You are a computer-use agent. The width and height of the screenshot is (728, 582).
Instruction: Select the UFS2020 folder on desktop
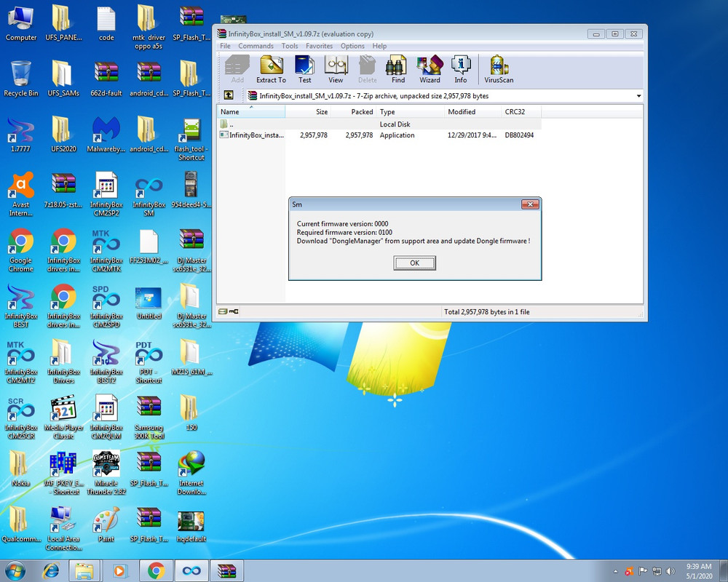(x=63, y=135)
